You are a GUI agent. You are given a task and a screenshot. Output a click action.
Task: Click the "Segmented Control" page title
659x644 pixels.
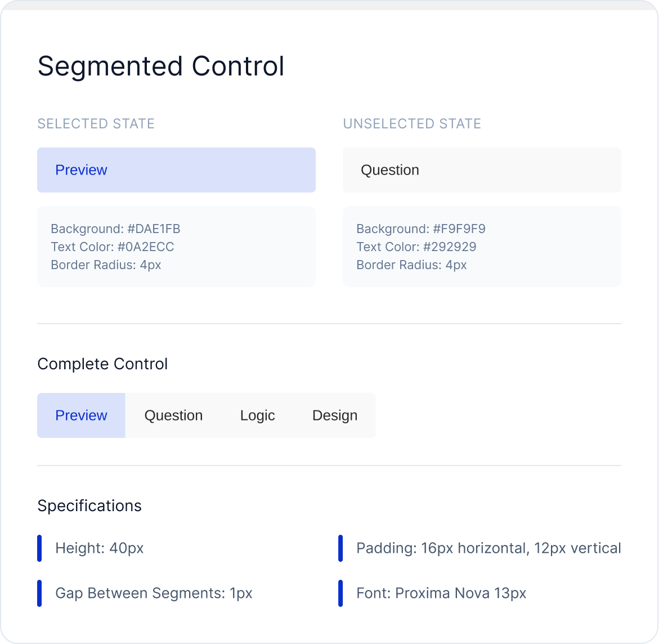pyautogui.click(x=161, y=66)
